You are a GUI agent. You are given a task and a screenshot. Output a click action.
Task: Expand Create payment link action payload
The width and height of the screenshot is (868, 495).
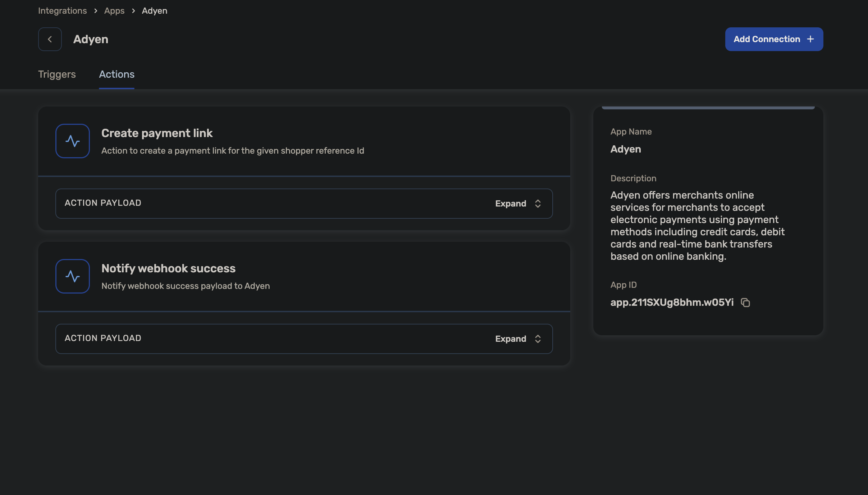pyautogui.click(x=511, y=204)
